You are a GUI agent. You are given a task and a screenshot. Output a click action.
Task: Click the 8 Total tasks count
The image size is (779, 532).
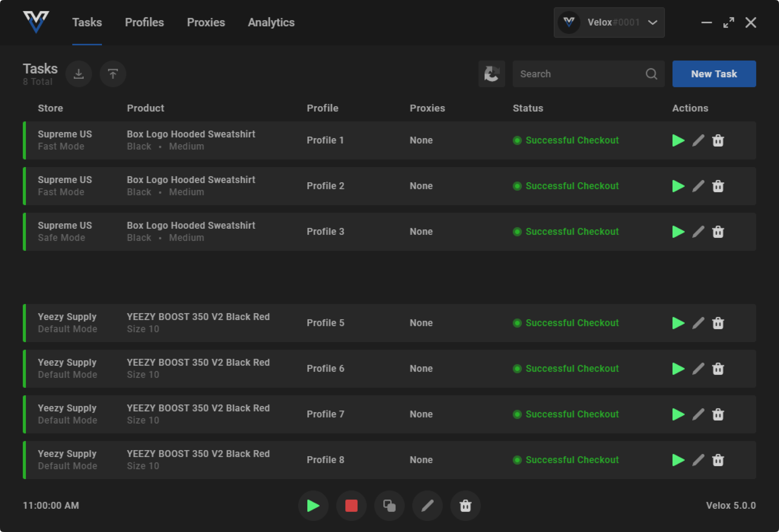(38, 81)
